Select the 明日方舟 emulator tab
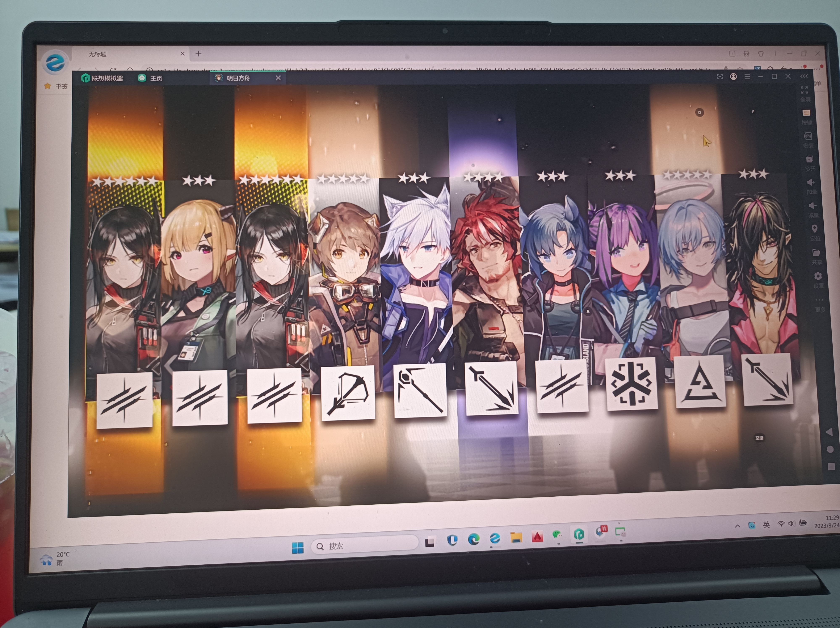Viewport: 840px width, 628px height. [x=239, y=78]
